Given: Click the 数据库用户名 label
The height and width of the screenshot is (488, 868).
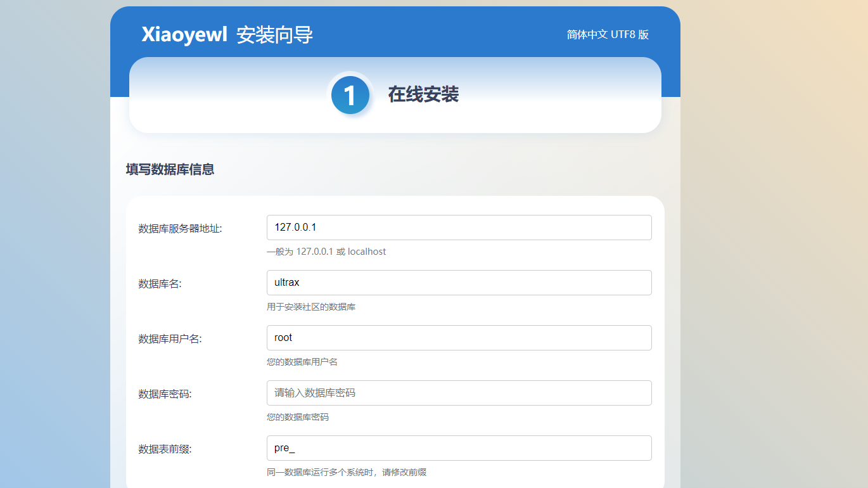Looking at the screenshot, I should pos(170,339).
